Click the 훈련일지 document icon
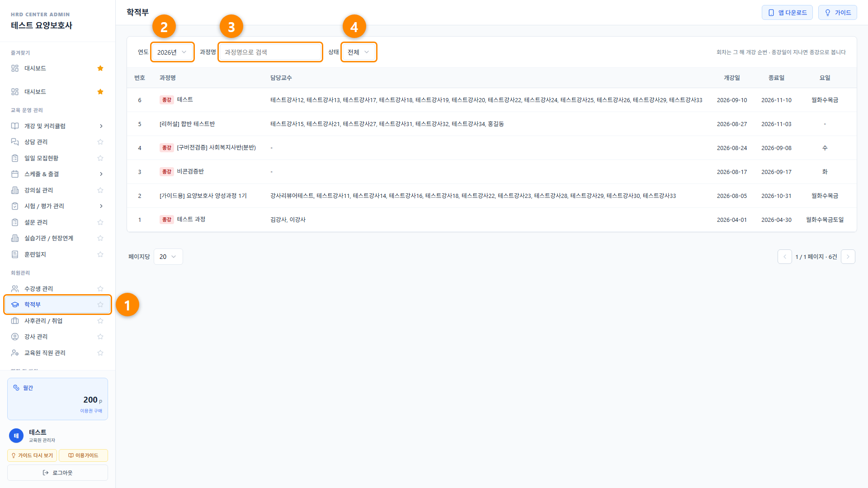The height and width of the screenshot is (488, 868). click(15, 254)
